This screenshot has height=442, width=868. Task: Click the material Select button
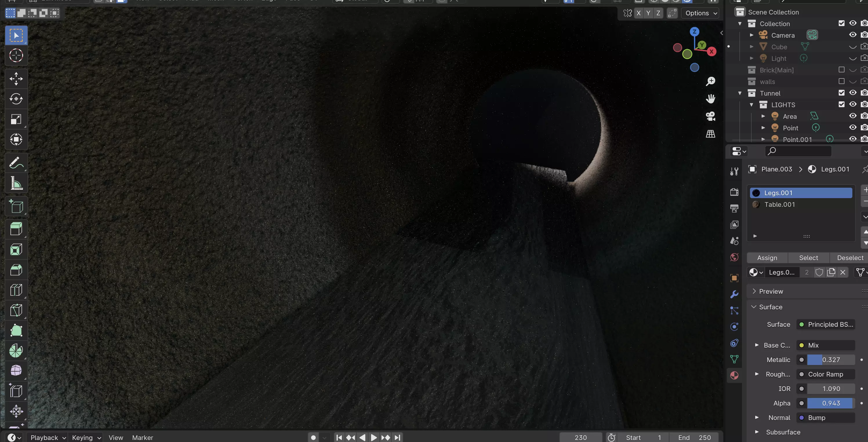pyautogui.click(x=808, y=258)
